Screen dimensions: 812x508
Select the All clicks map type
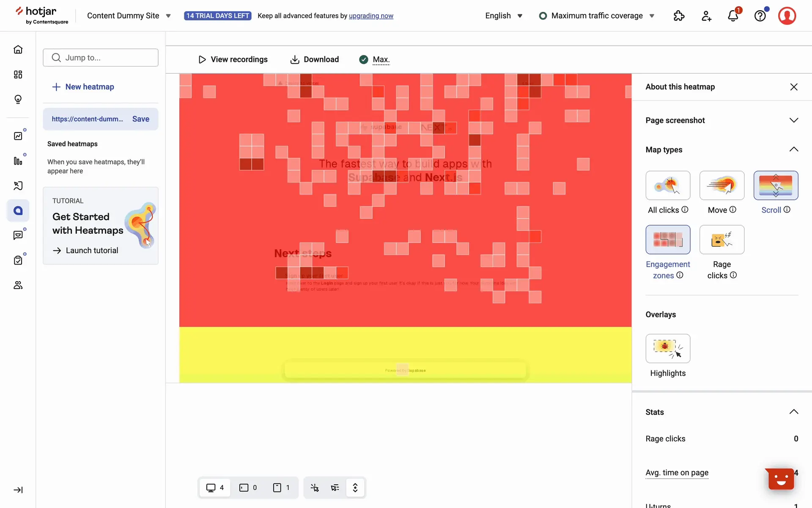(668, 185)
